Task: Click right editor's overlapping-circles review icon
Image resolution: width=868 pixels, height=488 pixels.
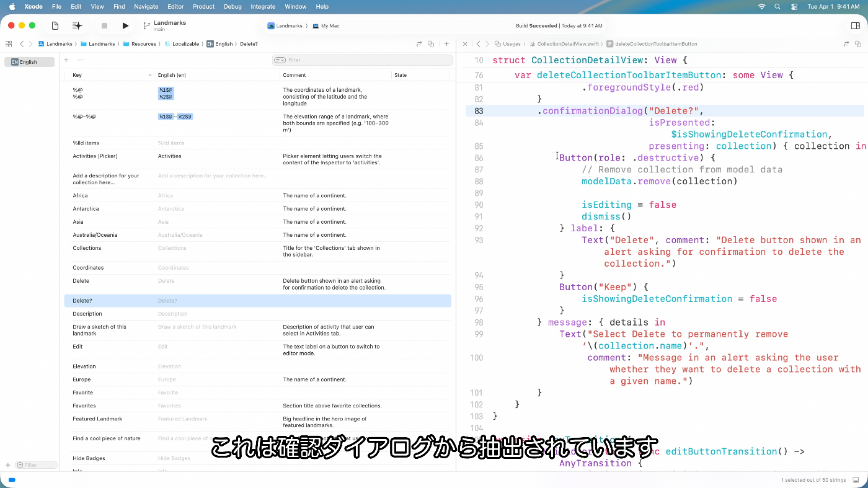Action: coord(858,44)
